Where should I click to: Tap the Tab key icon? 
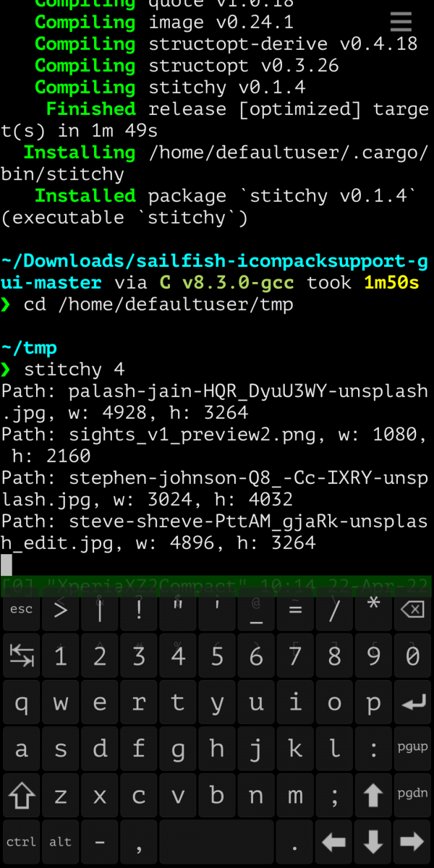[21, 656]
